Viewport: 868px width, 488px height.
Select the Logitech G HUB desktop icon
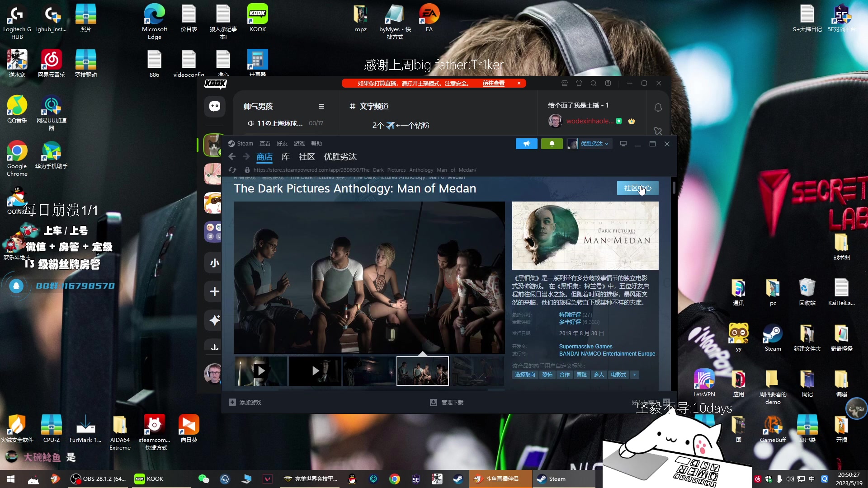click(17, 23)
